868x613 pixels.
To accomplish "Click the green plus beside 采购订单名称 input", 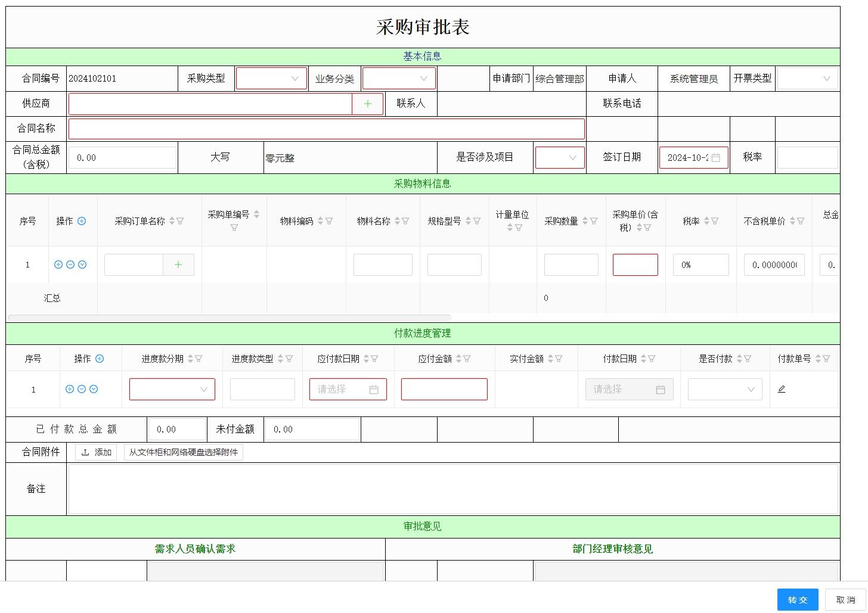I will [178, 265].
